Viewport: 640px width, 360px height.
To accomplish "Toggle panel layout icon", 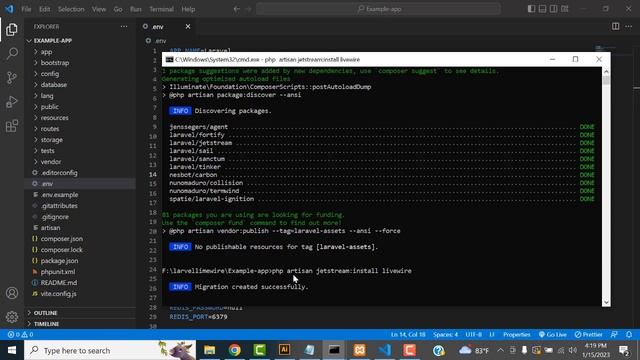I will pyautogui.click(x=542, y=9).
